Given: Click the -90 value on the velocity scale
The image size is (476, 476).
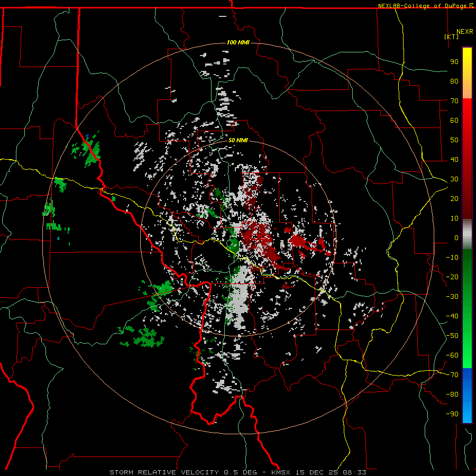Looking at the screenshot, I should (452, 414).
